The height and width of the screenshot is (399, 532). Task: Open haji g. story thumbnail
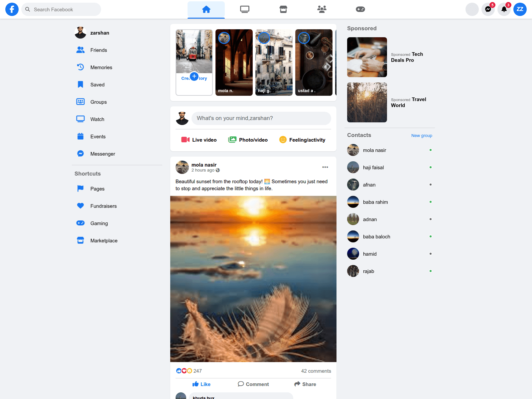coord(274,63)
